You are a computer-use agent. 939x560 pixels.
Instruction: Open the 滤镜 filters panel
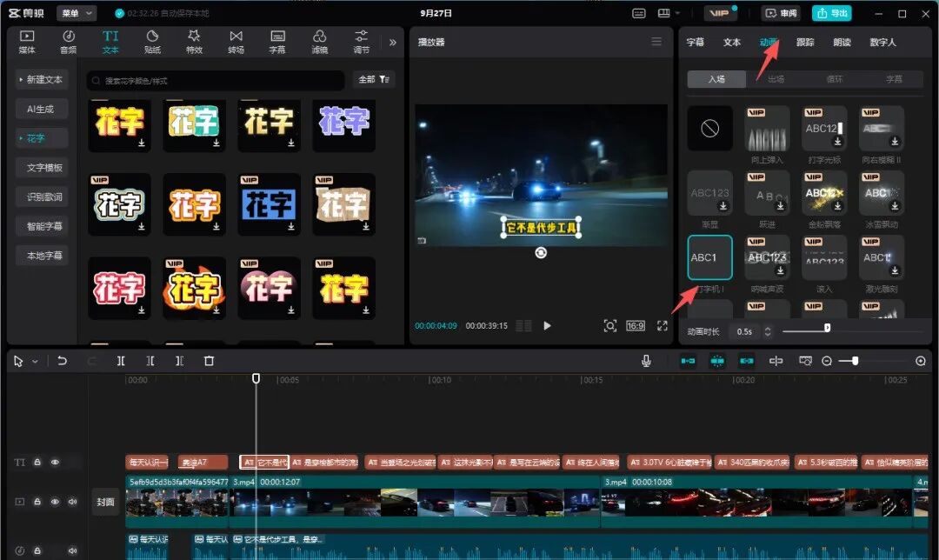pyautogui.click(x=319, y=41)
